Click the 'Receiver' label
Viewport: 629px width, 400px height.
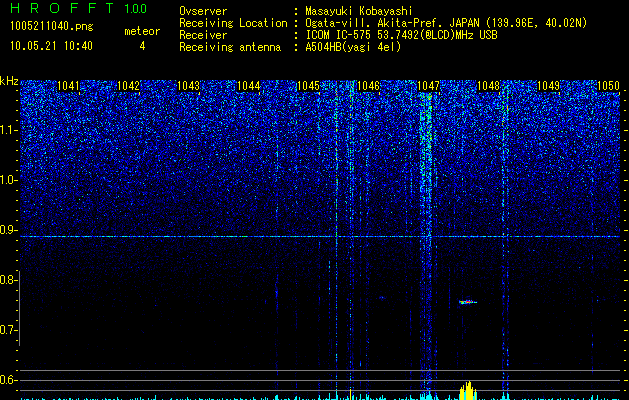coord(203,35)
